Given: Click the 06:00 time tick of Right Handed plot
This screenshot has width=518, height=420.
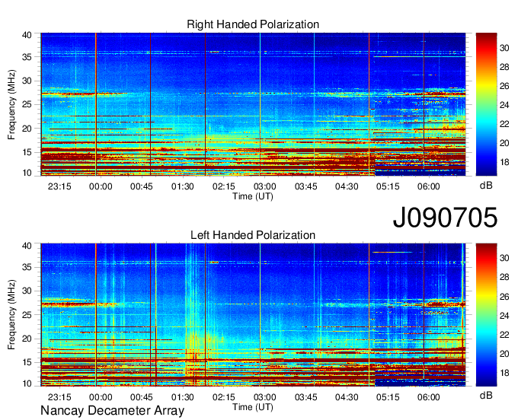Looking at the screenshot, I should point(428,186).
